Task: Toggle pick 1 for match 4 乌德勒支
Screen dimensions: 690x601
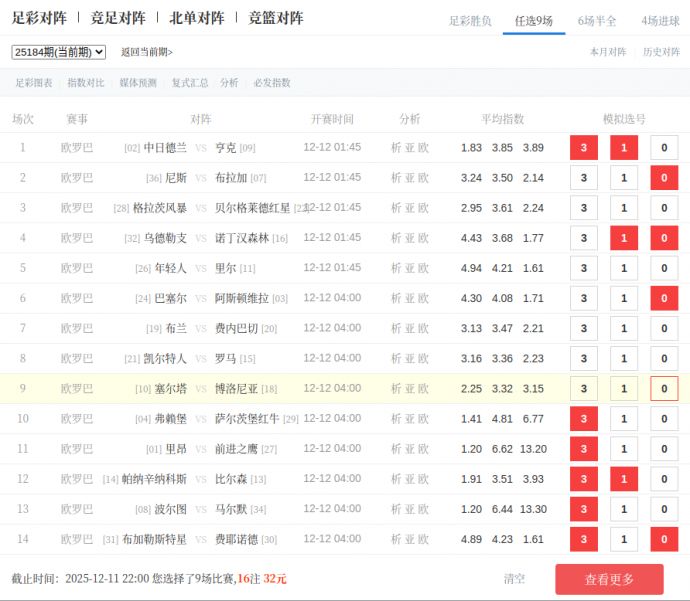Action: pos(624,238)
